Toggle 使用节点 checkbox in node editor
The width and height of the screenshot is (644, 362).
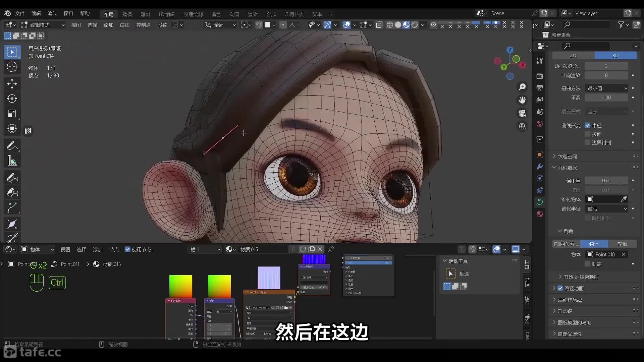point(127,249)
